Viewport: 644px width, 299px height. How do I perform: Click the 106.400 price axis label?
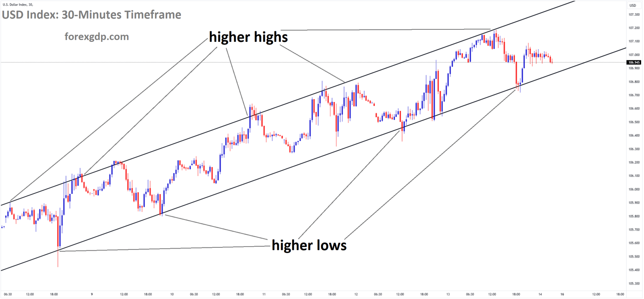[634, 136]
